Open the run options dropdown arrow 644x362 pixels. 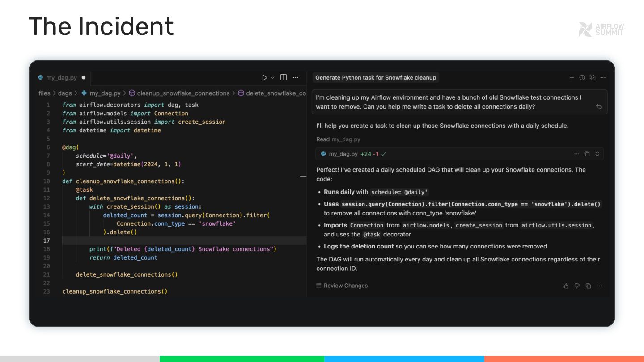click(x=272, y=78)
